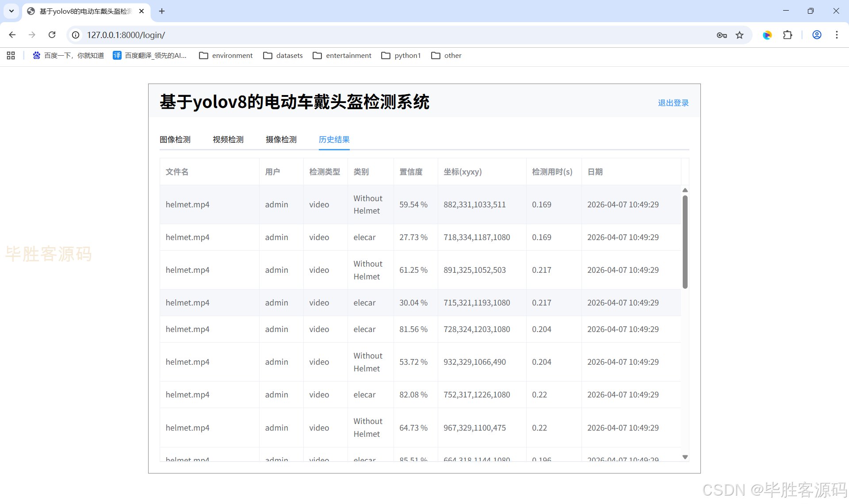Screen dimensions: 849x504
Task: Open the datasets bookmarks folder
Action: pyautogui.click(x=283, y=55)
